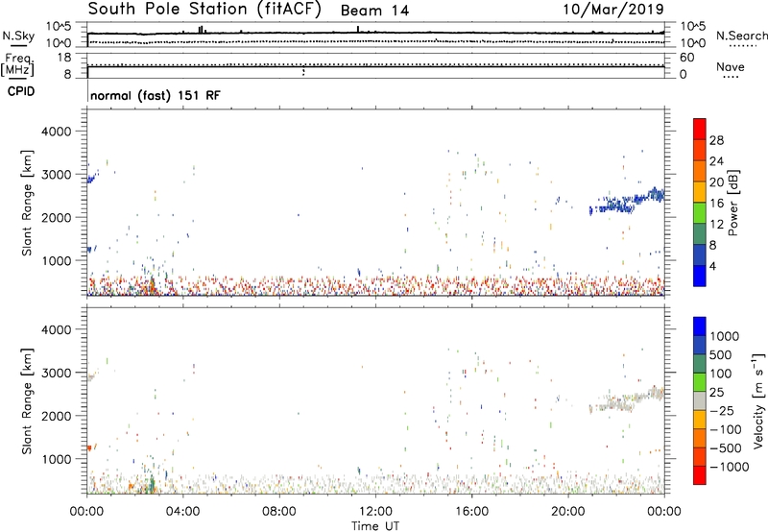The height and width of the screenshot is (532, 768).
Task: Click the power panel "Slant Range [km]" label
Action: (x=27, y=203)
